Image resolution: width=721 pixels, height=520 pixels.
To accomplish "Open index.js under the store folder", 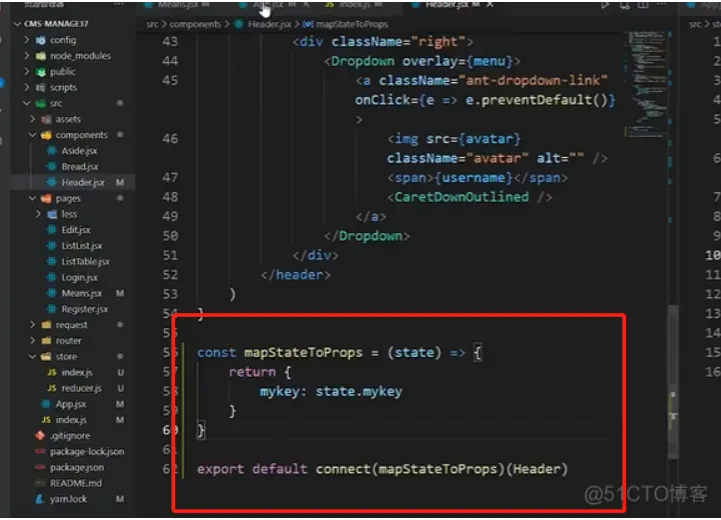I will tap(77, 372).
